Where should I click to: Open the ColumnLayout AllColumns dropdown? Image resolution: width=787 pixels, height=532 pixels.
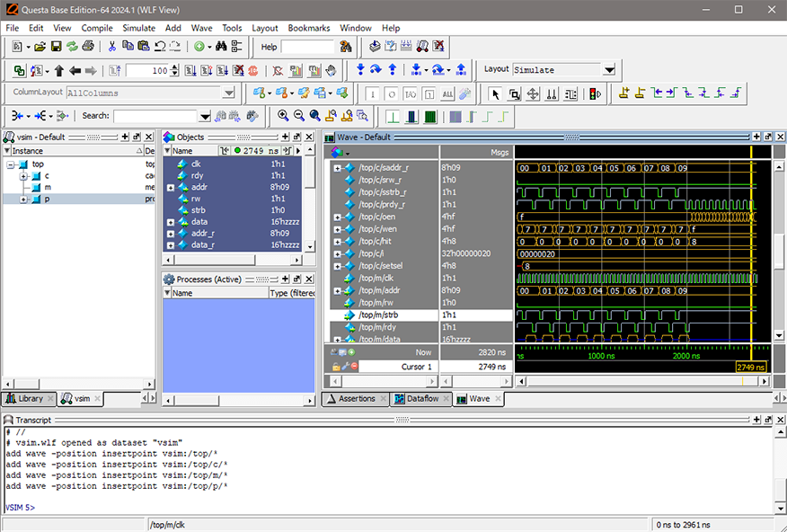(229, 93)
